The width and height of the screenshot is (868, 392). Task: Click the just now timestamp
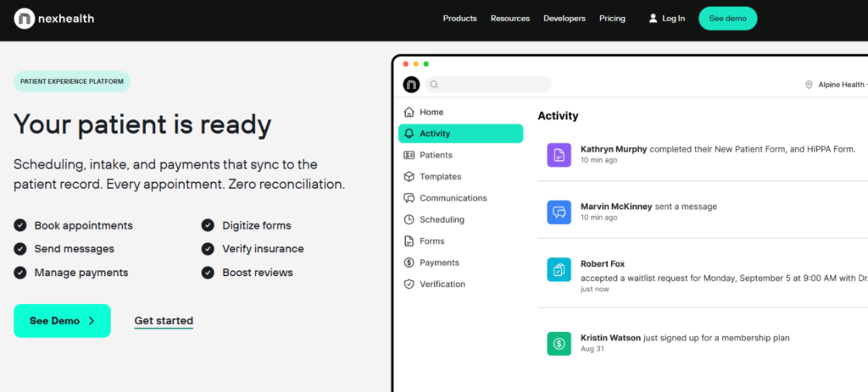594,290
